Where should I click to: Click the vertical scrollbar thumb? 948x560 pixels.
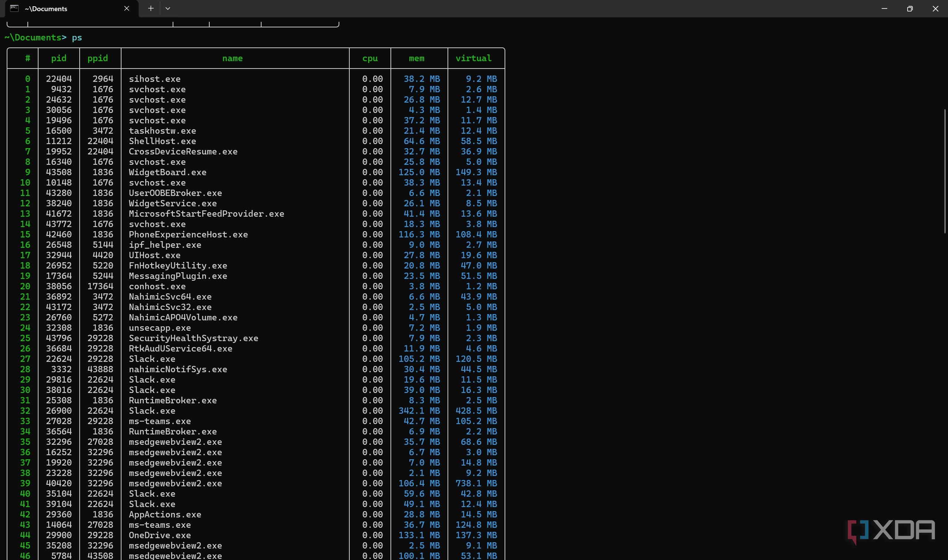coord(945,171)
